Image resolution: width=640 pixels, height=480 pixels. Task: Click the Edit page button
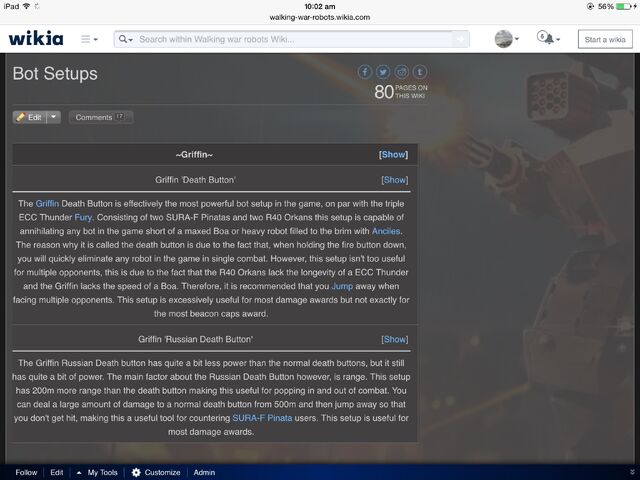tap(30, 118)
